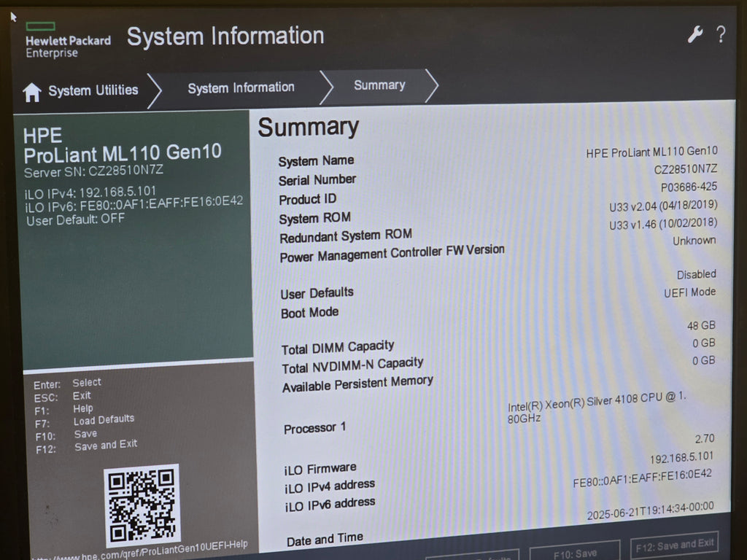Click the Enter: Select hint

point(67,384)
